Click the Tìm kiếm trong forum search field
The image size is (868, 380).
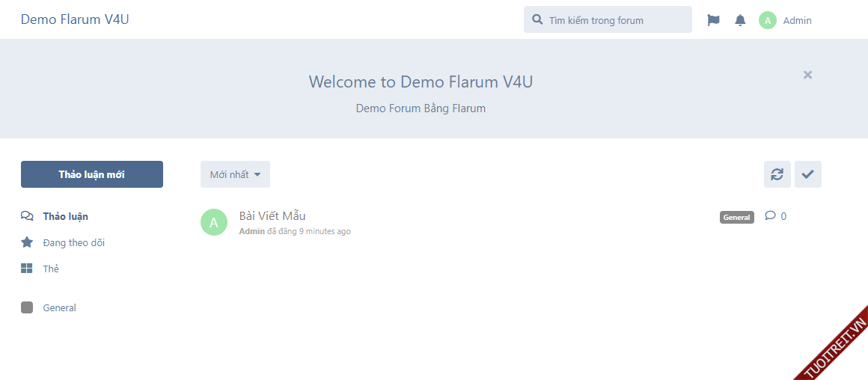click(x=614, y=20)
